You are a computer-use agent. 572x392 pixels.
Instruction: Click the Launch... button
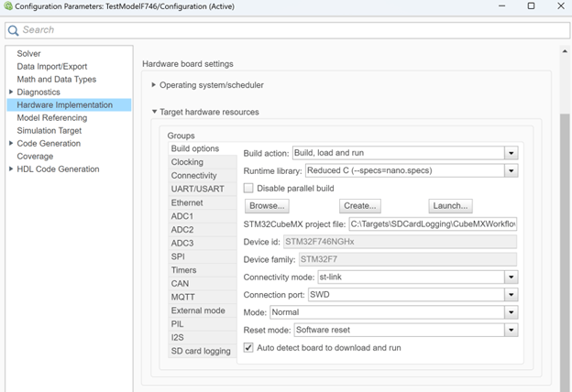(x=450, y=206)
